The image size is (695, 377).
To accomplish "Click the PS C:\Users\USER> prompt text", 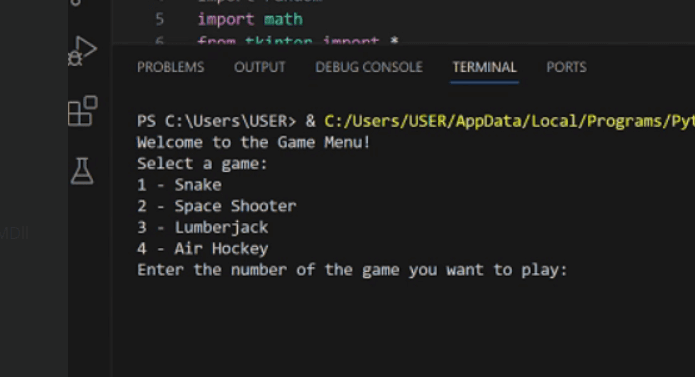I will [x=216, y=121].
